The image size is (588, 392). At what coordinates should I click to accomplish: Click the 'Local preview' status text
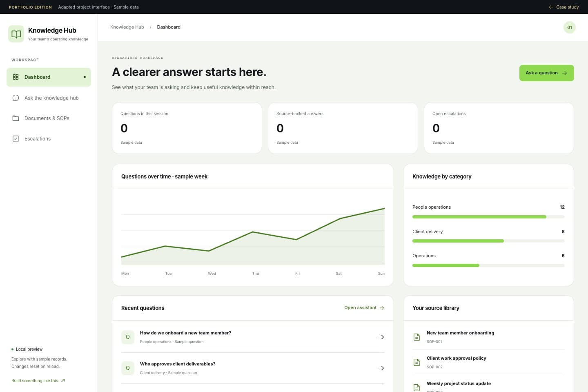pyautogui.click(x=29, y=349)
